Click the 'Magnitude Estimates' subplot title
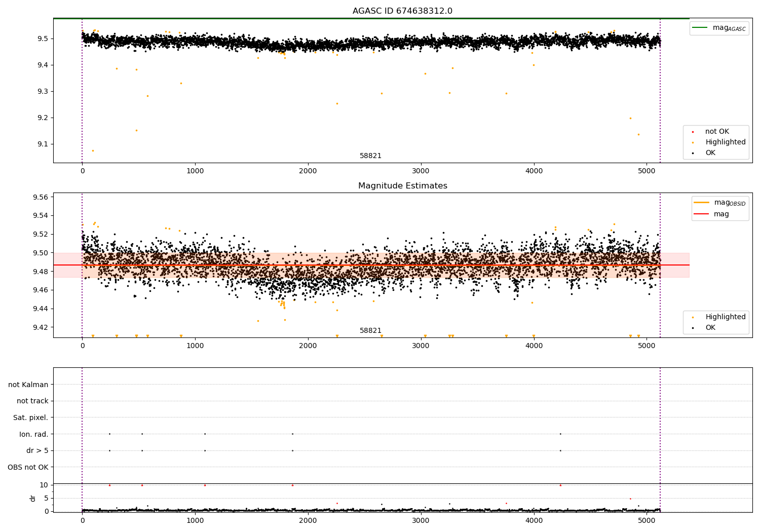 (402, 186)
